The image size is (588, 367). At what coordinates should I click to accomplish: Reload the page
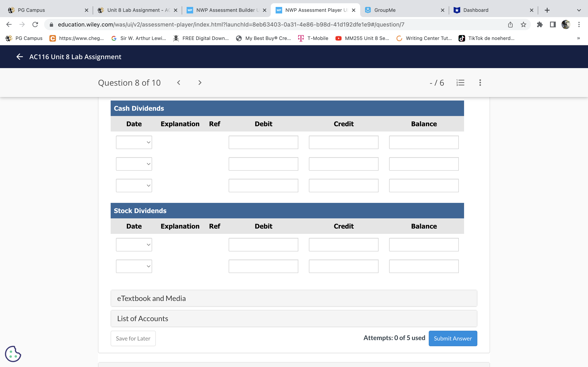click(x=35, y=24)
